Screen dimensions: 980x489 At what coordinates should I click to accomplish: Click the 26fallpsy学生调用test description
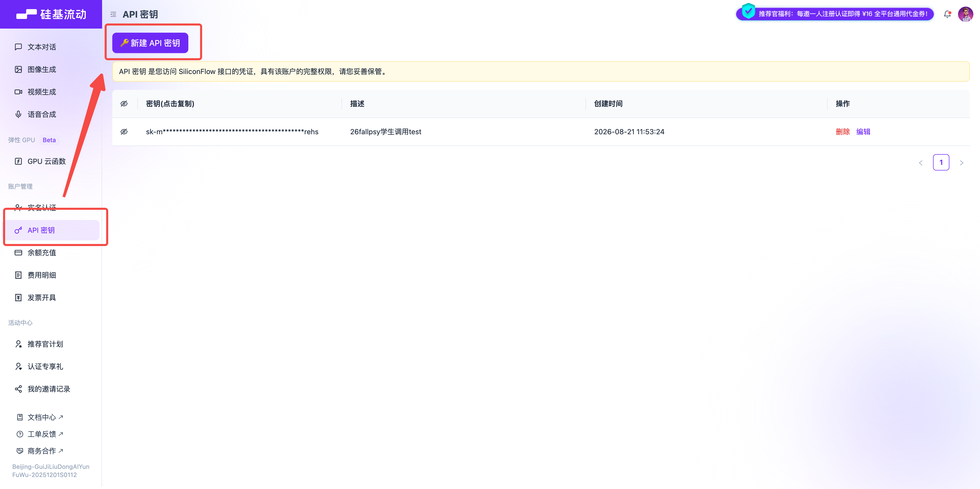pos(385,132)
